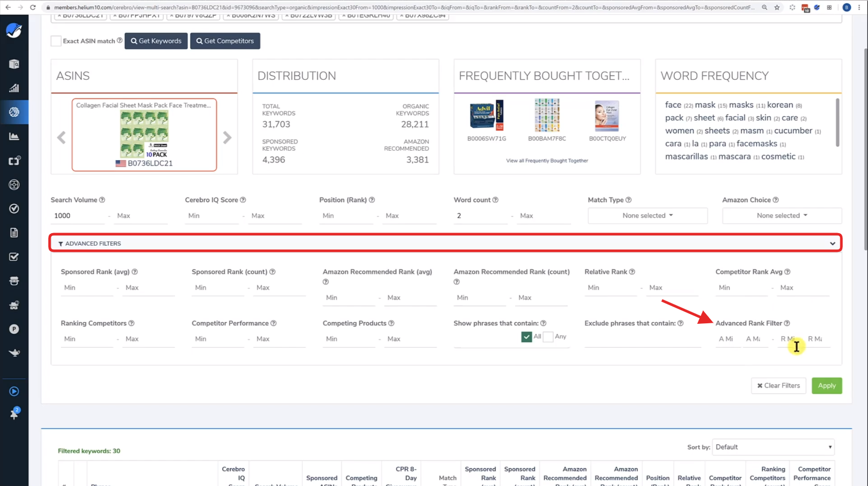Enable the Exact ASIN match checkbox
The height and width of the screenshot is (486, 868).
click(x=56, y=41)
